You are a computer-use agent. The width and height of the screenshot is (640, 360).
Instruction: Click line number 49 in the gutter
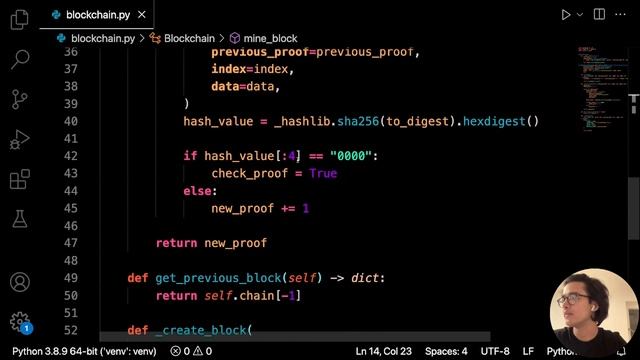click(71, 278)
